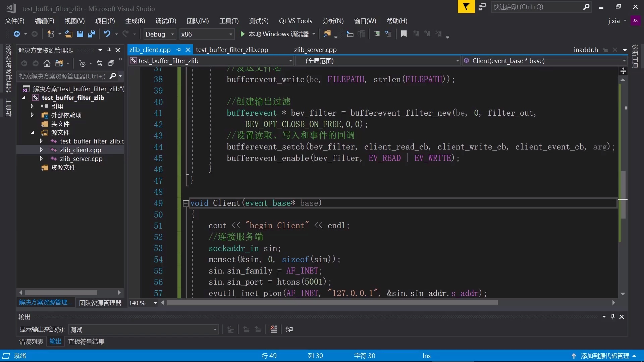Screen dimensions: 644x362
Task: Expand the zlib_server.cpp tree node
Action: [x=41, y=159]
